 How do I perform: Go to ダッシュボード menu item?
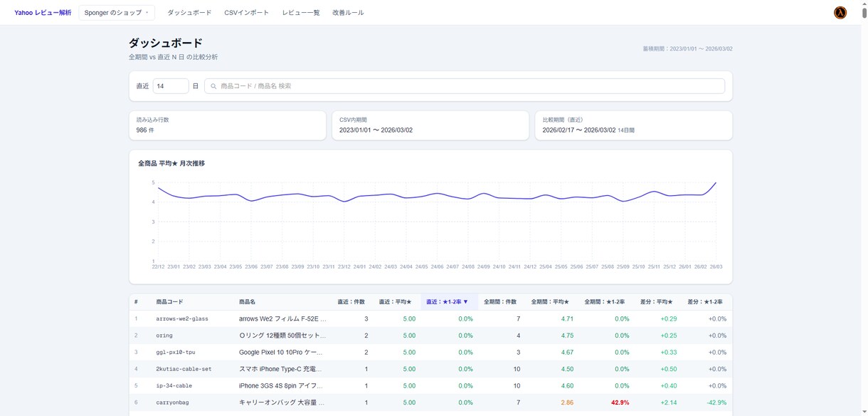[189, 13]
